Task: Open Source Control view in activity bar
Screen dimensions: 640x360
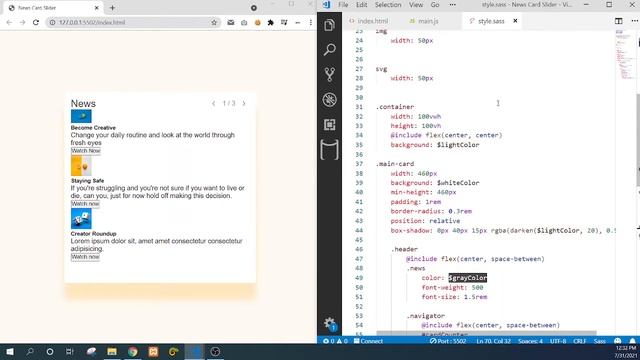Action: tap(329, 74)
